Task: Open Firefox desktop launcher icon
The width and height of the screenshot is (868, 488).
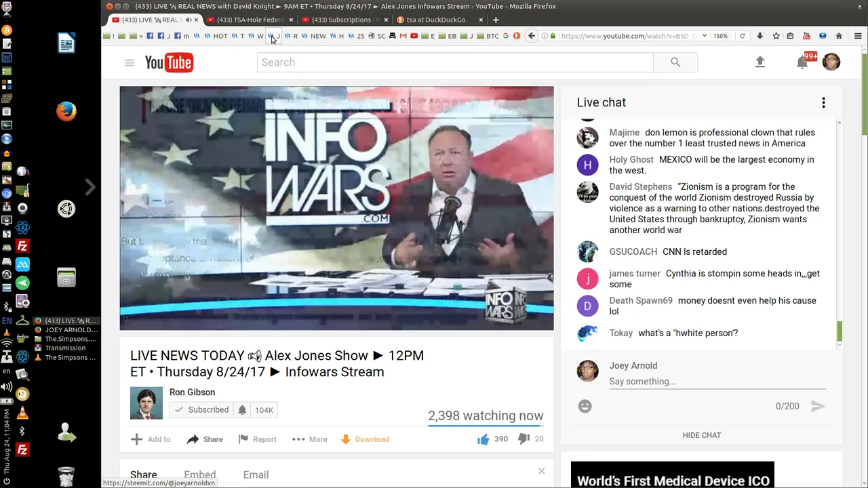Action: pyautogui.click(x=66, y=111)
